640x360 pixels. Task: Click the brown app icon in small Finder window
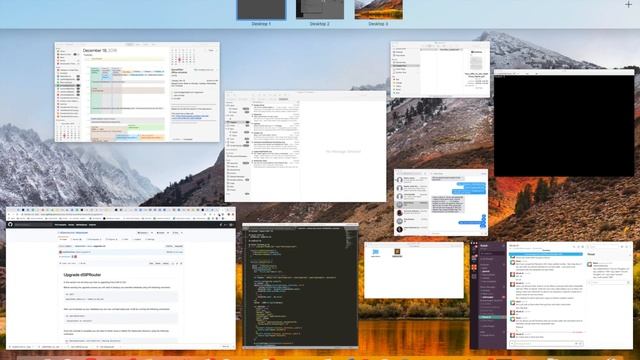click(x=397, y=252)
